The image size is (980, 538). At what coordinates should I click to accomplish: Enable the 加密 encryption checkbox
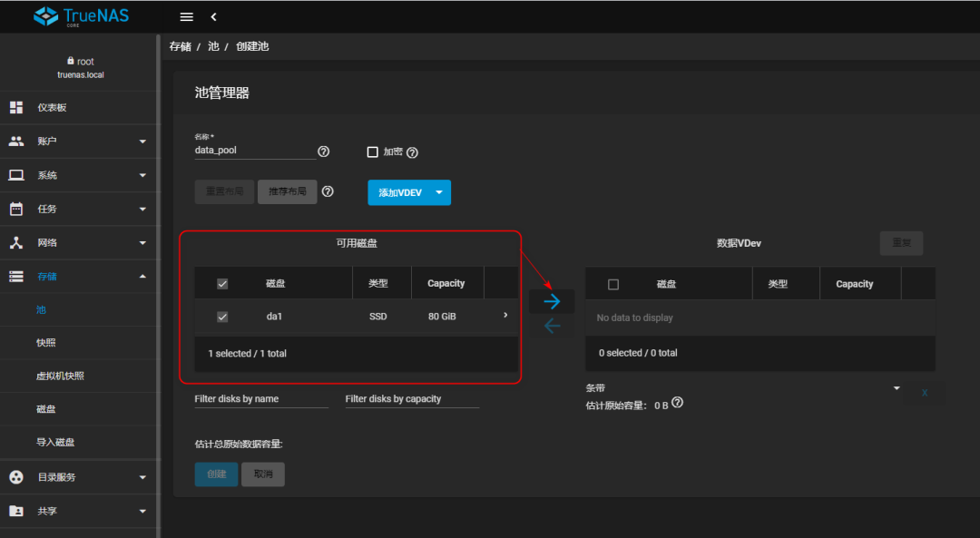(x=372, y=152)
